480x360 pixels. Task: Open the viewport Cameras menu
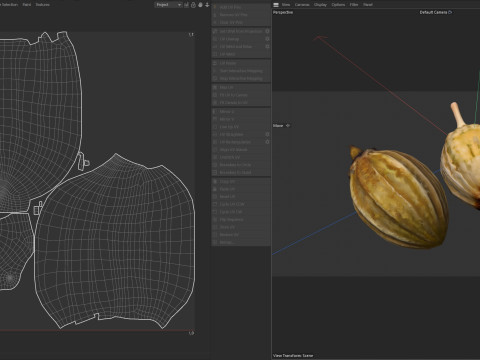302,5
